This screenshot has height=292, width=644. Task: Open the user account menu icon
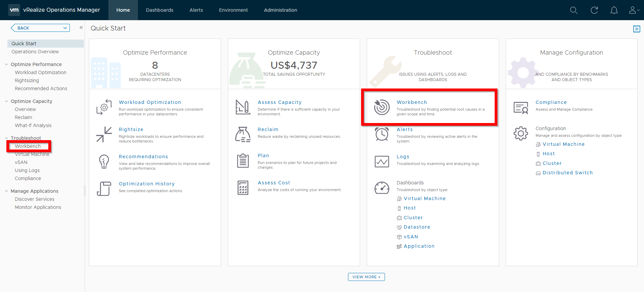[634, 10]
